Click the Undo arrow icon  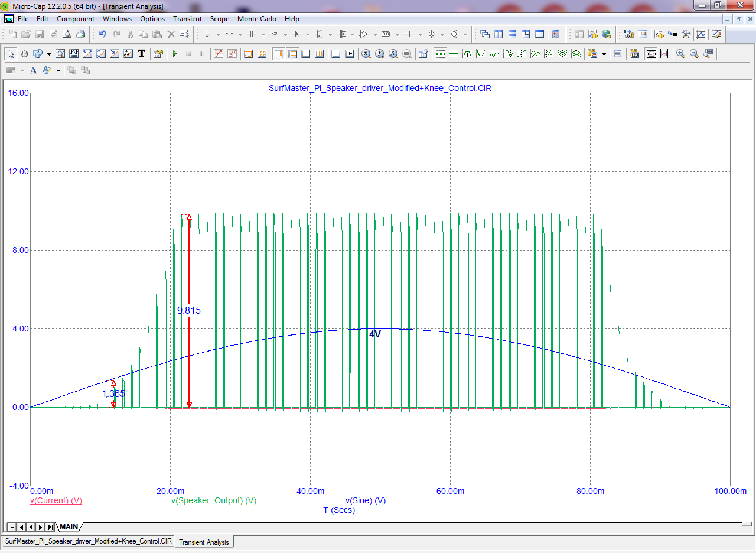click(x=103, y=34)
